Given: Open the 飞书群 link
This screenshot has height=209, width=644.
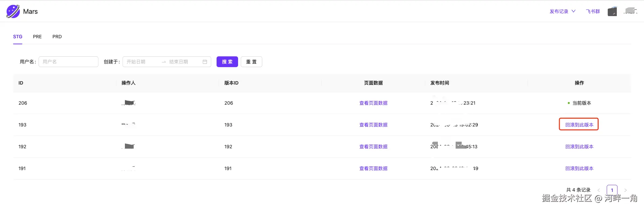Looking at the screenshot, I should pyautogui.click(x=593, y=11).
